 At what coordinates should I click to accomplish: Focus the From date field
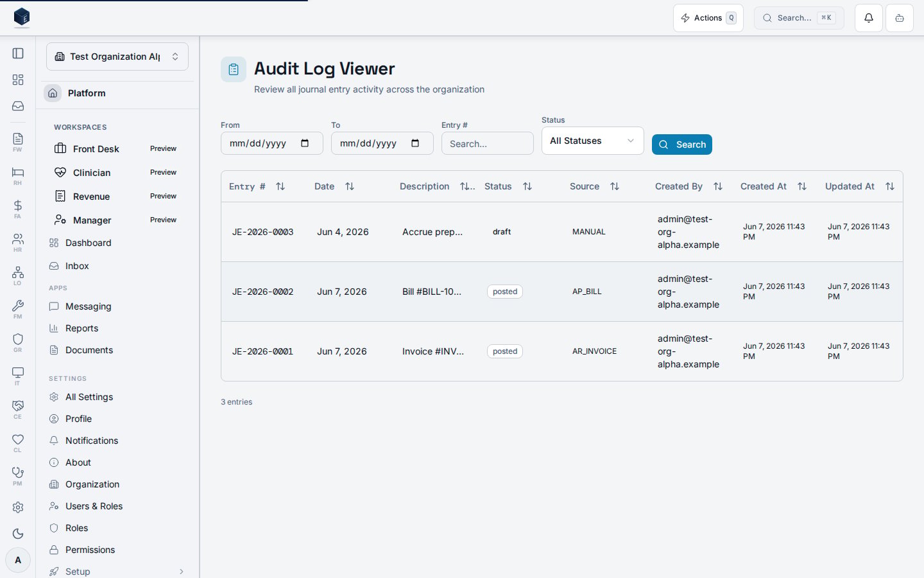tap(272, 143)
